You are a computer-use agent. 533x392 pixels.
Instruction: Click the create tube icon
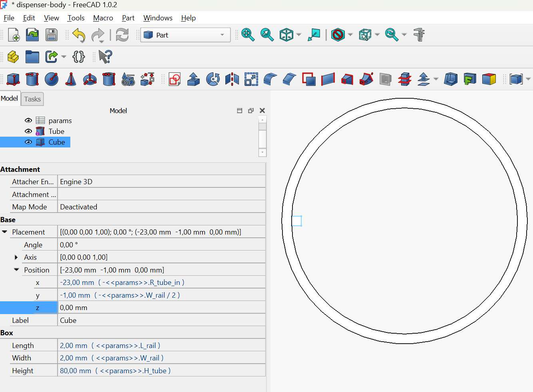pos(109,79)
